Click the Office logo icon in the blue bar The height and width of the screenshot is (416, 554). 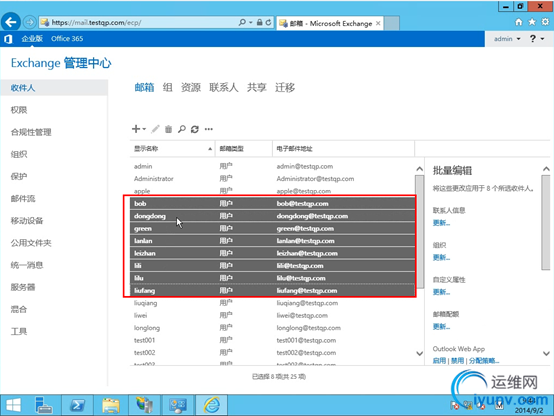click(x=8, y=39)
